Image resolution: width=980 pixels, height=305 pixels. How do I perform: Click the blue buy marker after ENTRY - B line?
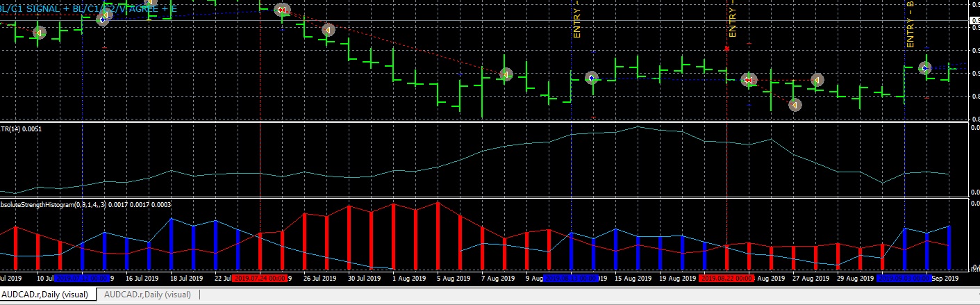pyautogui.click(x=925, y=68)
